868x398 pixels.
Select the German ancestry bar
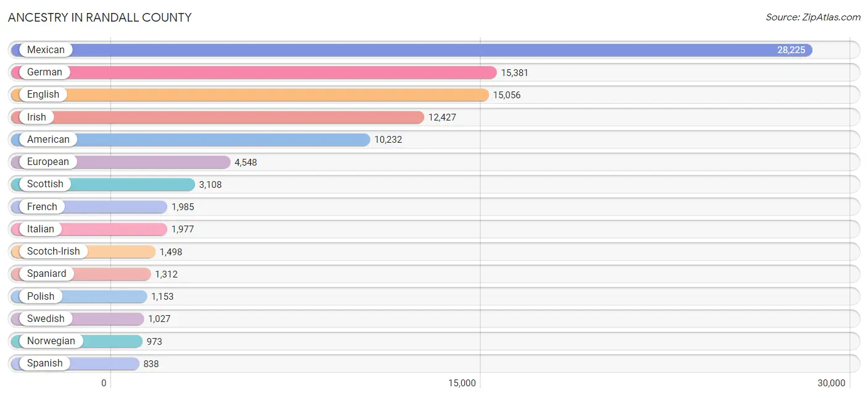coord(254,72)
